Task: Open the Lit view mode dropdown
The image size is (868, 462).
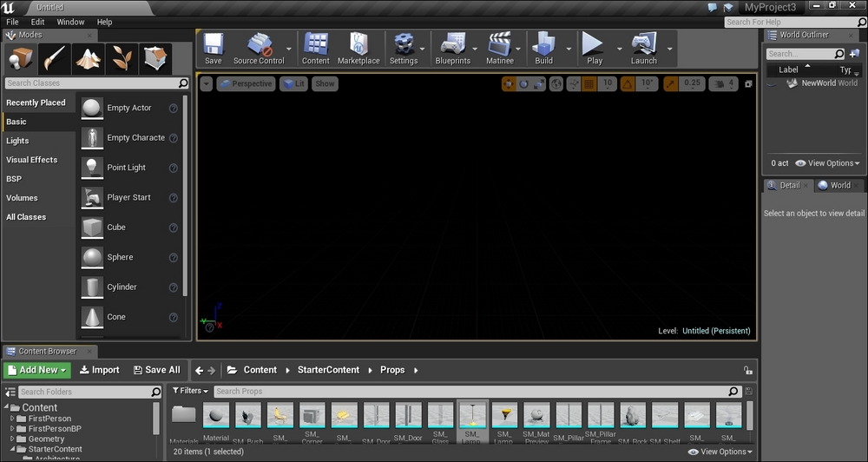Action: [x=293, y=83]
